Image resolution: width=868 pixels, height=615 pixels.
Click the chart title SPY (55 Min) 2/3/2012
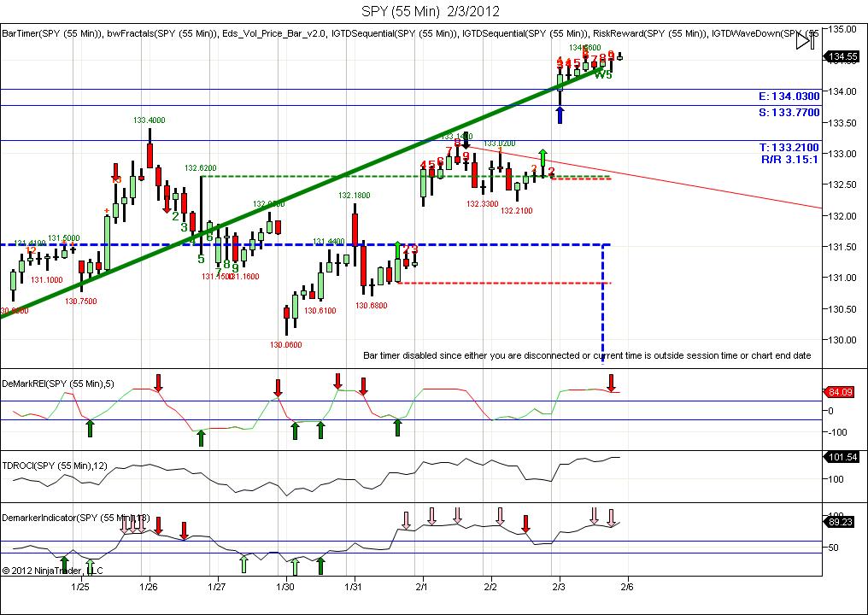[431, 11]
